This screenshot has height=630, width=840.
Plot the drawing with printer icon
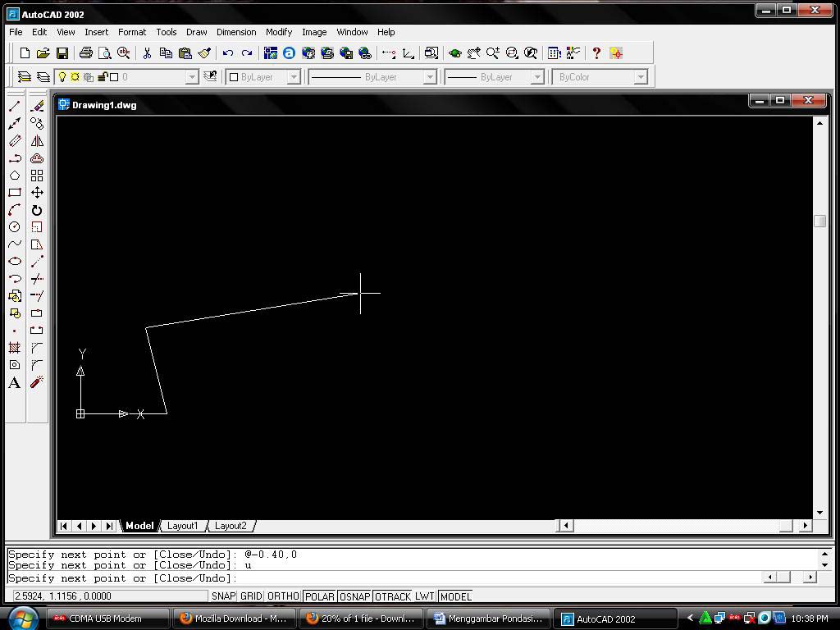point(85,53)
